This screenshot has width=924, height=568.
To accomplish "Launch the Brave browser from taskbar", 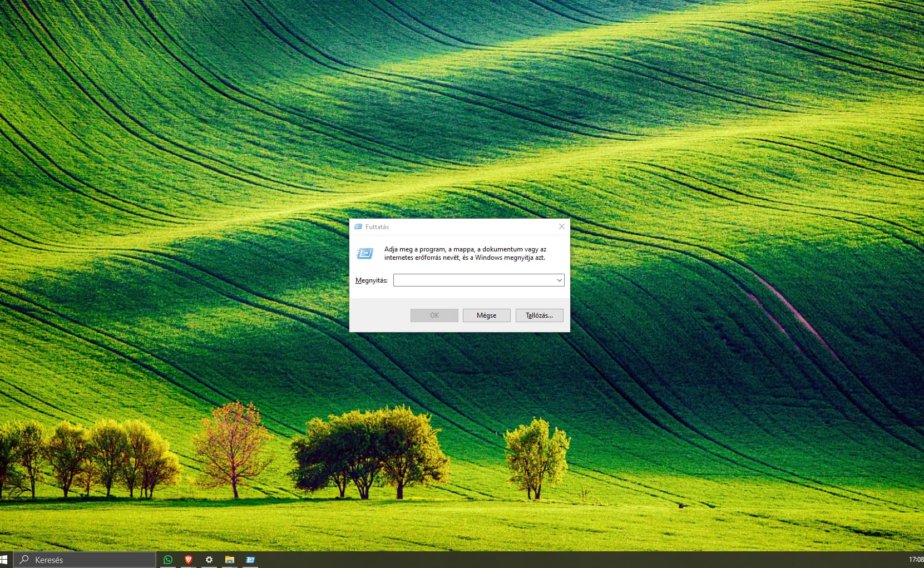I will [x=189, y=560].
